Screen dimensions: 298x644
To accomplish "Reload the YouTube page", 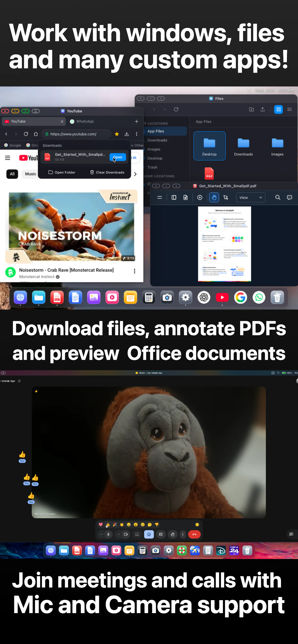I will pos(26,134).
